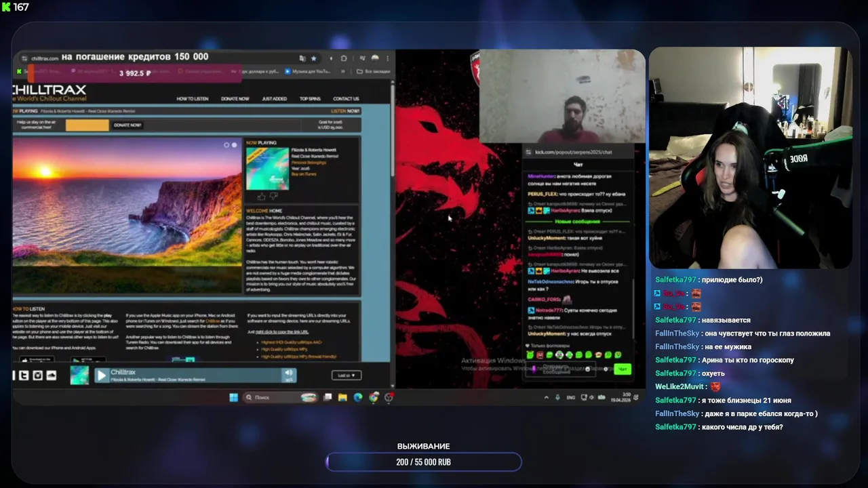Open Task View icon on the taskbar
The width and height of the screenshot is (868, 488).
click(x=328, y=397)
